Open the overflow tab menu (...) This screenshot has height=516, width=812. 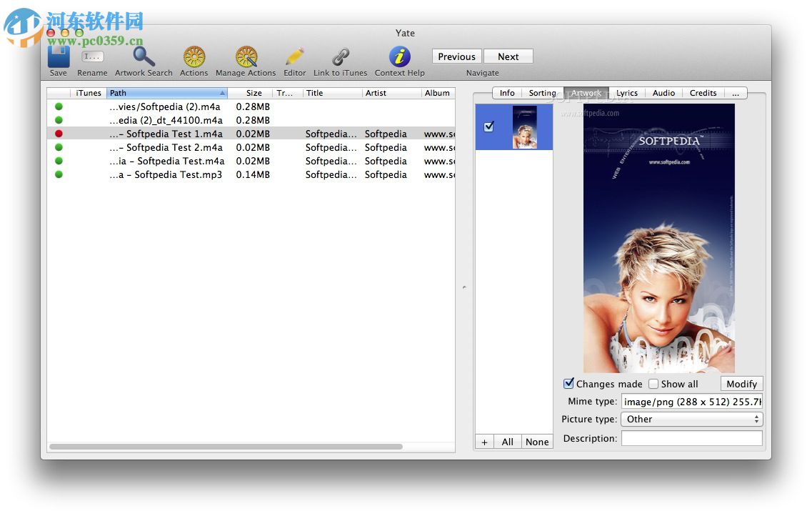[736, 93]
